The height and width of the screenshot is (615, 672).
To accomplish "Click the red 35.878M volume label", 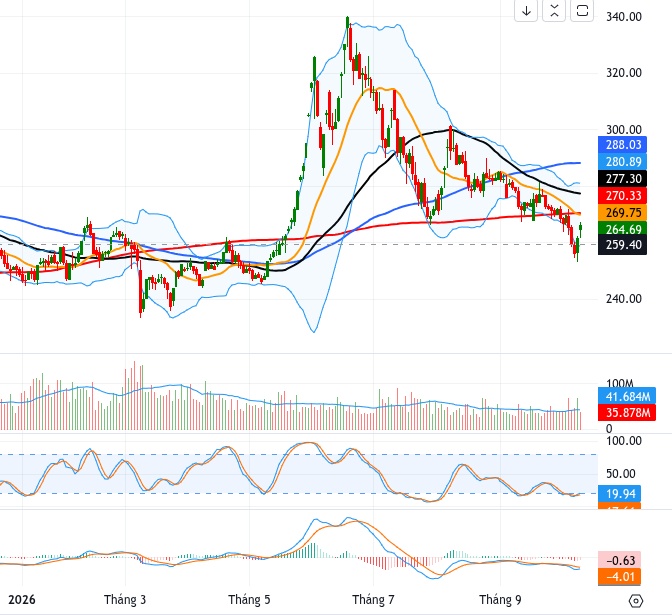I will [627, 413].
